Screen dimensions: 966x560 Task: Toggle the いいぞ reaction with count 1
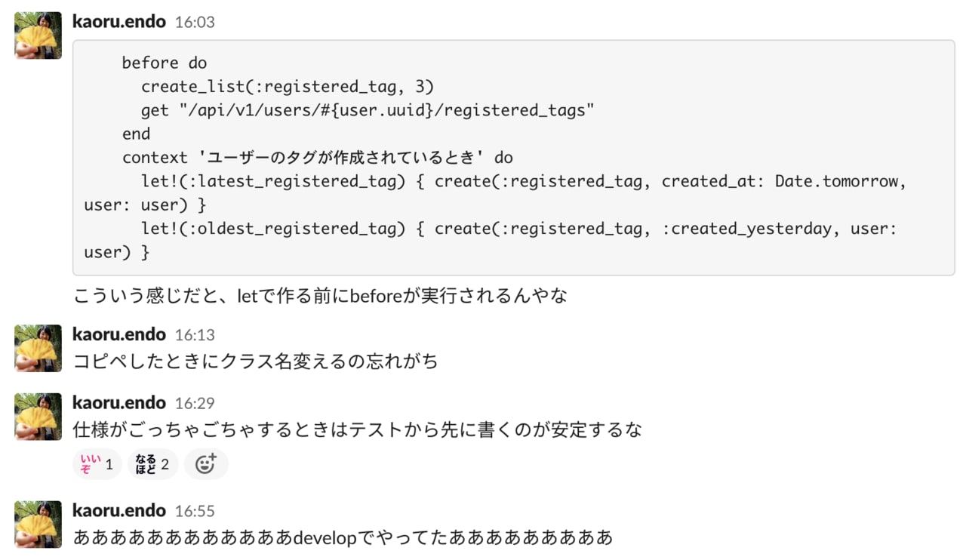tap(97, 464)
